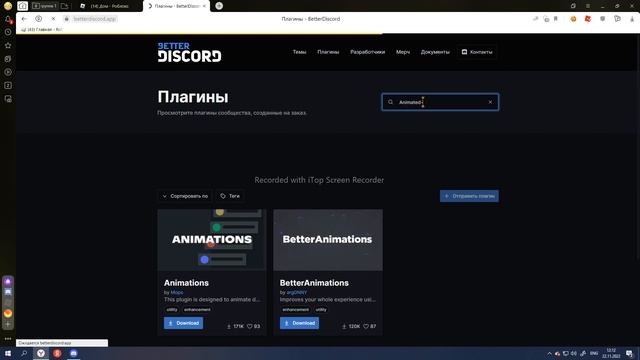Image resolution: width=640 pixels, height=360 pixels.
Task: Open Windows notification center icon
Action: [x=629, y=353]
